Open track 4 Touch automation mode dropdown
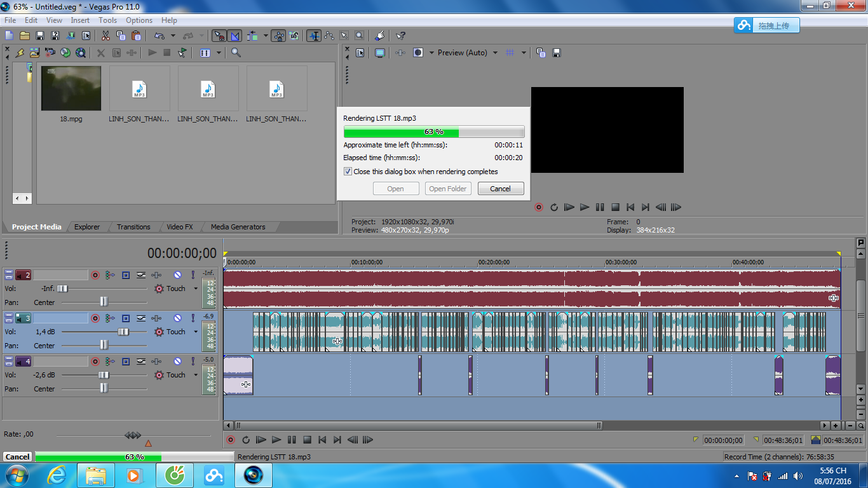The width and height of the screenshot is (868, 488). pyautogui.click(x=196, y=375)
